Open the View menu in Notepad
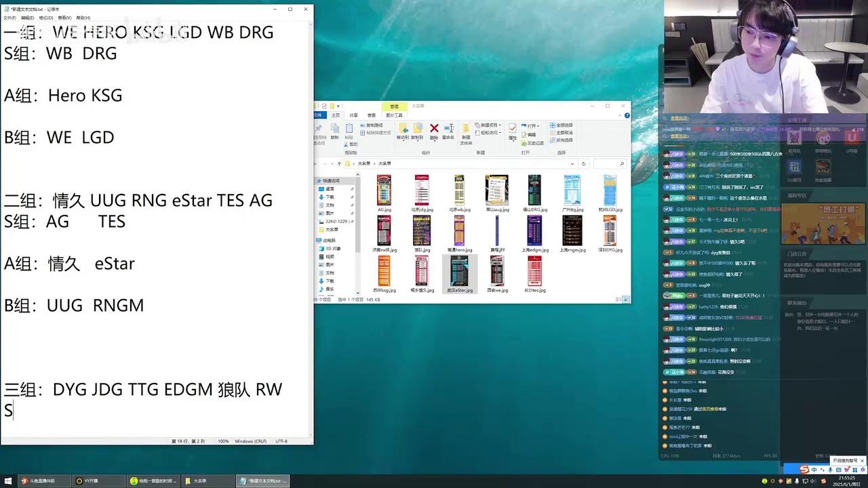Screen dimensions: 868x488 [64, 18]
